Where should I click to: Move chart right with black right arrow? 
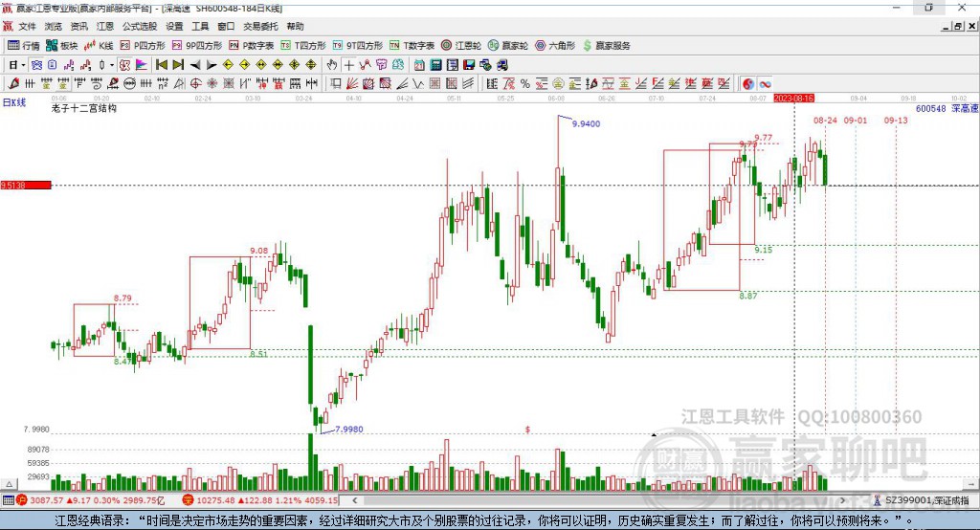pos(212,65)
